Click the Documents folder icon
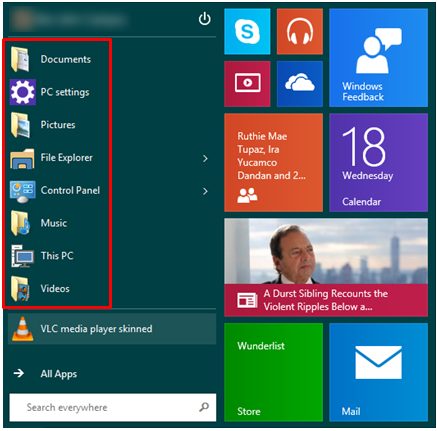 (x=21, y=60)
